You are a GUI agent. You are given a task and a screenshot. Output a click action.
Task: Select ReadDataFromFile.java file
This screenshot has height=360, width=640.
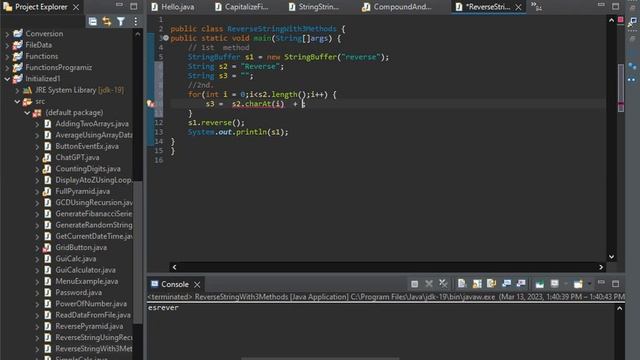pyautogui.click(x=93, y=315)
